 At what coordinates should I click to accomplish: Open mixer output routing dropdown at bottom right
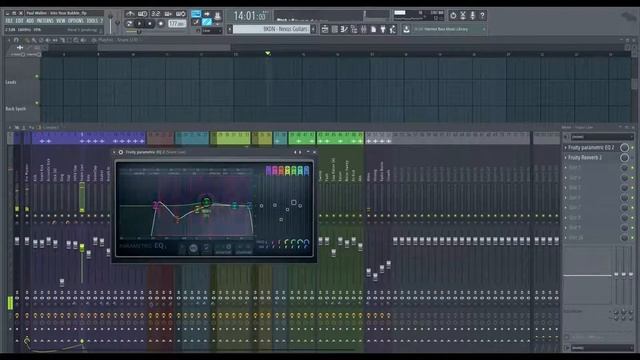[601, 348]
